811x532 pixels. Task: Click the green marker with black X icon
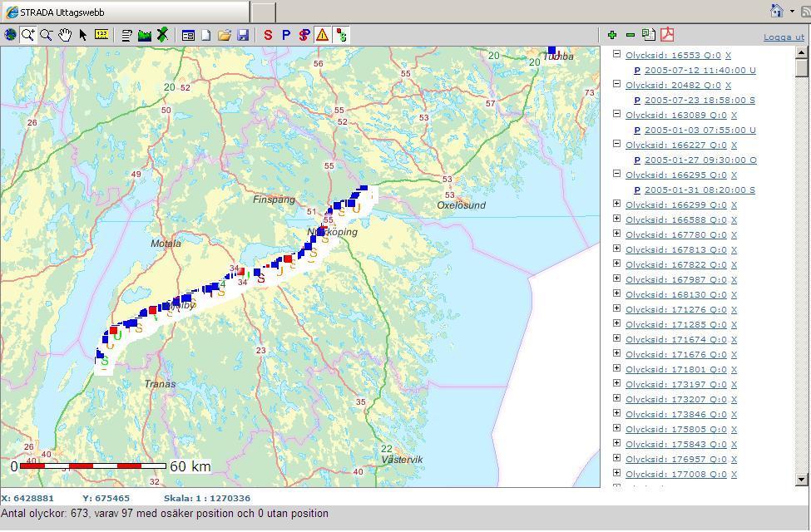(162, 35)
